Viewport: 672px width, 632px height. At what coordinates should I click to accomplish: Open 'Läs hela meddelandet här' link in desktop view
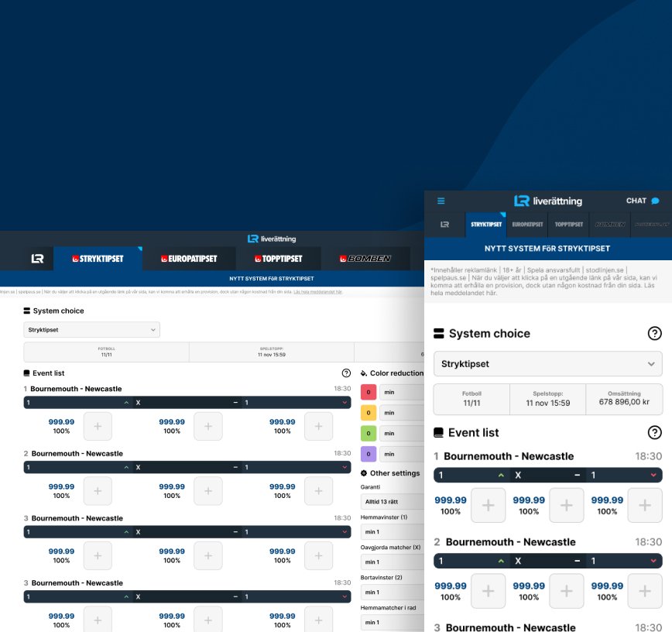click(317, 292)
